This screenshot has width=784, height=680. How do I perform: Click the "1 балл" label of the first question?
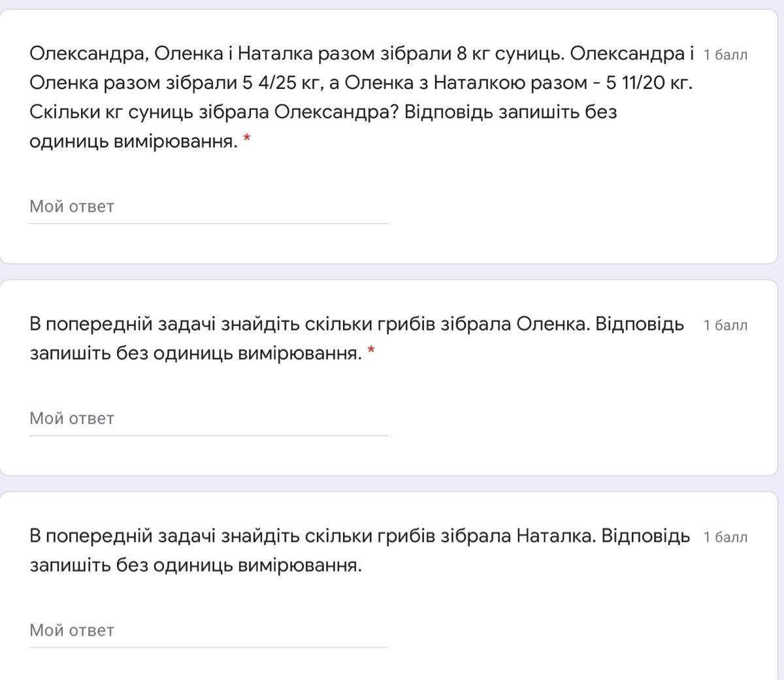[725, 55]
